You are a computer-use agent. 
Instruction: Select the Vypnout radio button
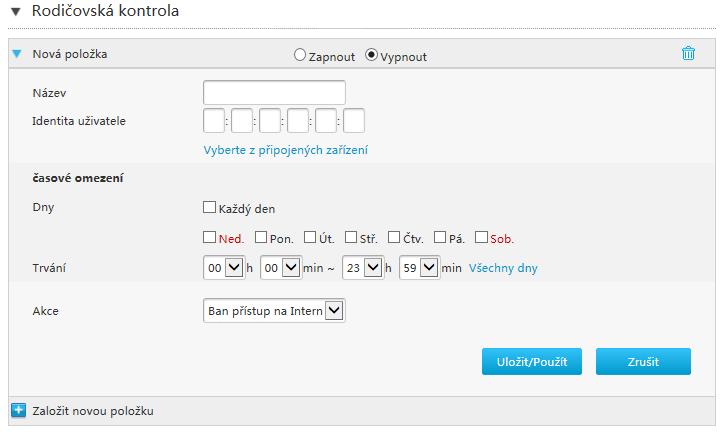point(371,55)
